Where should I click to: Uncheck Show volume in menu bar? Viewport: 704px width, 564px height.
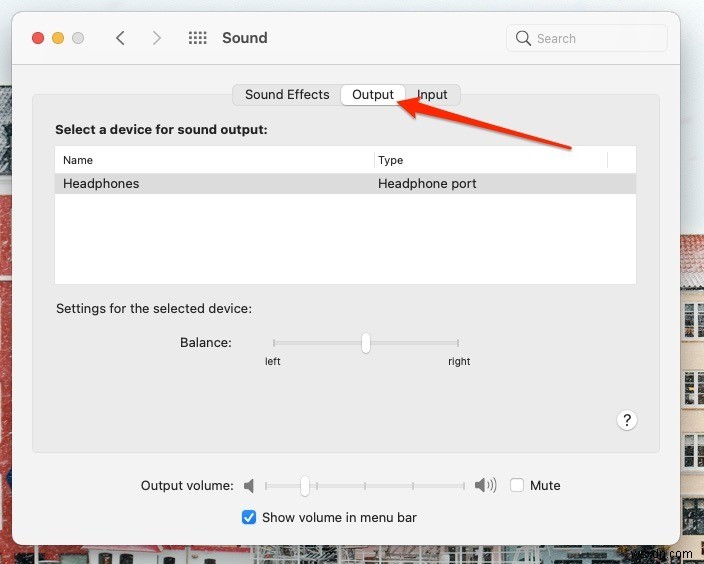click(x=249, y=518)
